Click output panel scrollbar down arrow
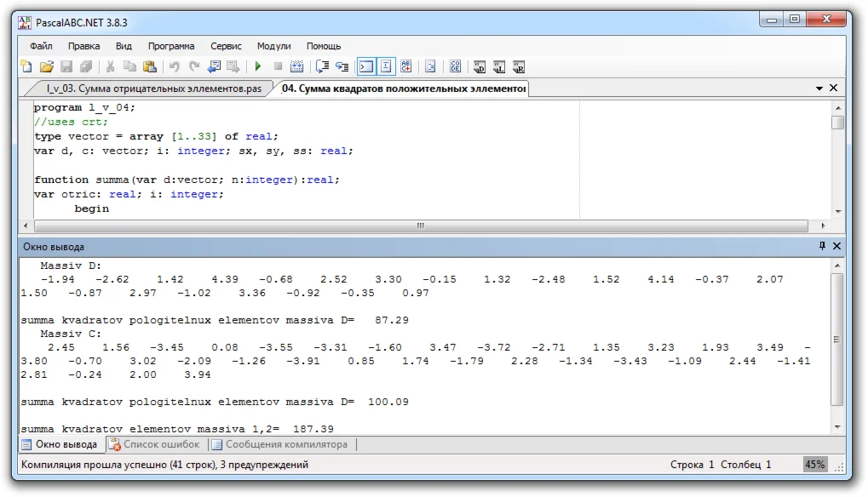The width and height of the screenshot is (868, 497). (x=837, y=426)
